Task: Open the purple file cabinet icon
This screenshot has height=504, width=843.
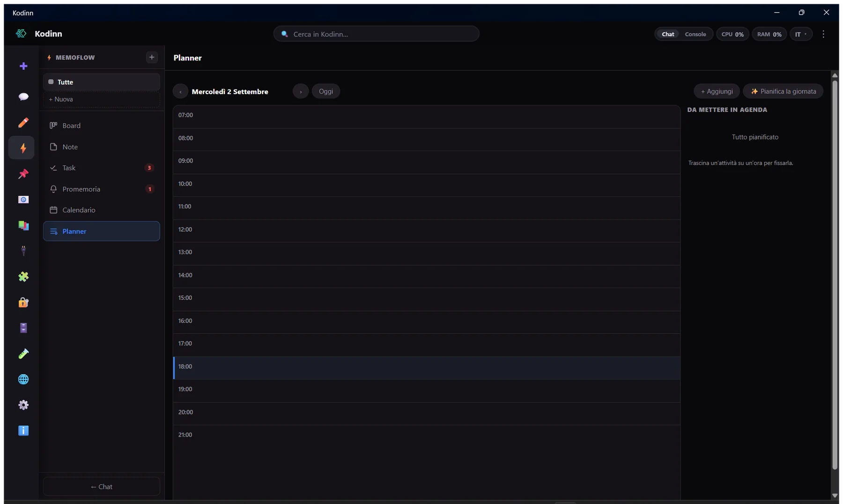Action: tap(23, 328)
